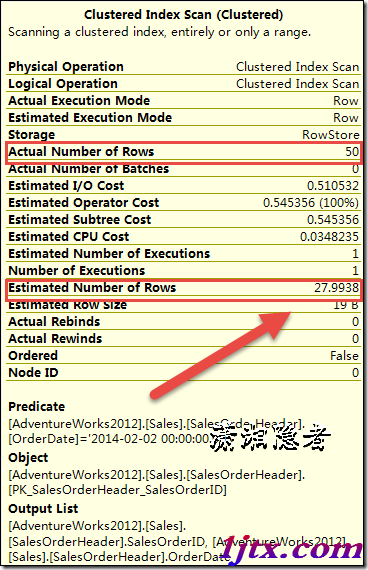This screenshot has height=570, width=368.
Task: Click the 'Actual Number of Batches' label
Action: [88, 169]
